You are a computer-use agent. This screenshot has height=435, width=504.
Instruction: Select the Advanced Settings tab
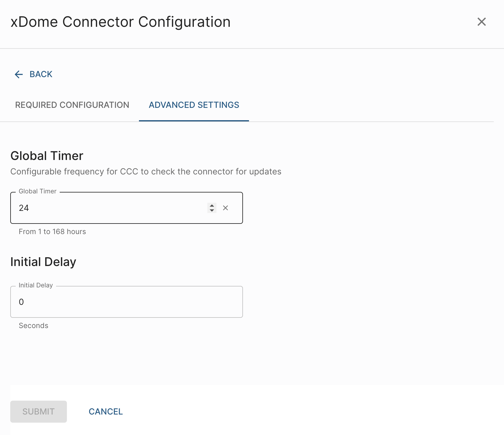click(194, 105)
